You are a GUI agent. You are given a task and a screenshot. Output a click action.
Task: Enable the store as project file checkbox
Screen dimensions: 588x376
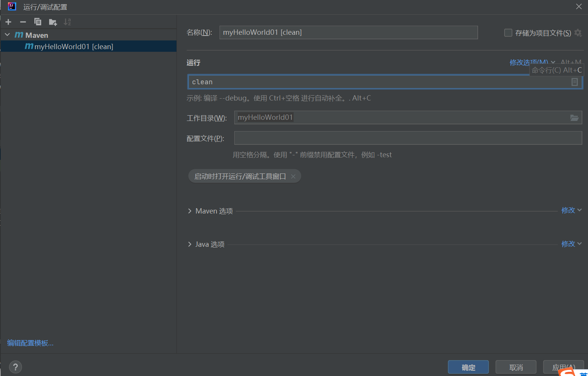tap(508, 33)
